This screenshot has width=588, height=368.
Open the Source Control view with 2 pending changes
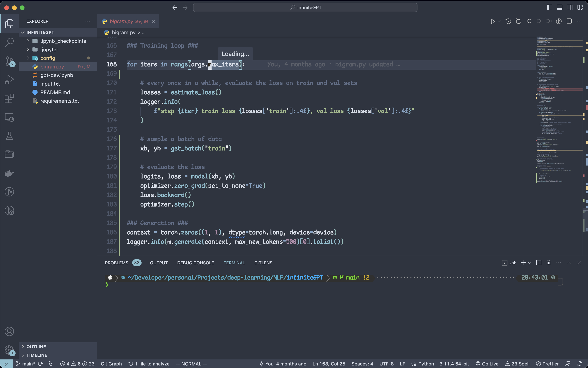pos(9,61)
